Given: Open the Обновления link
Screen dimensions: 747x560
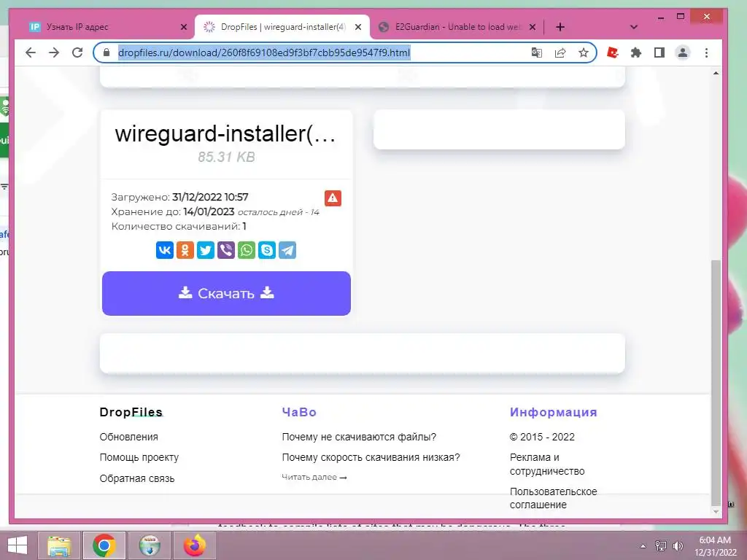Looking at the screenshot, I should point(128,437).
